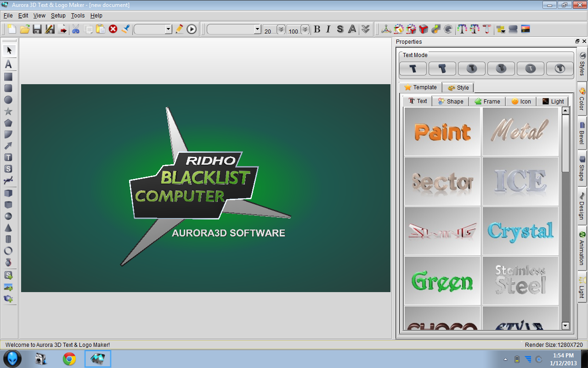Click the red 3D cube toolbar icon
Image resolution: width=588 pixels, height=368 pixels.
[424, 29]
